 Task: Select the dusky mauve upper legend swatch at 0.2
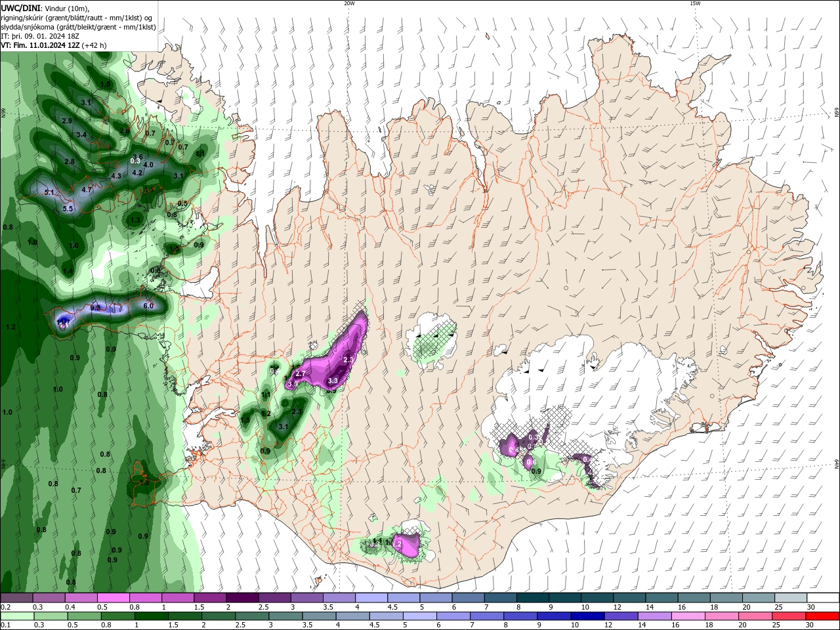pos(16,598)
